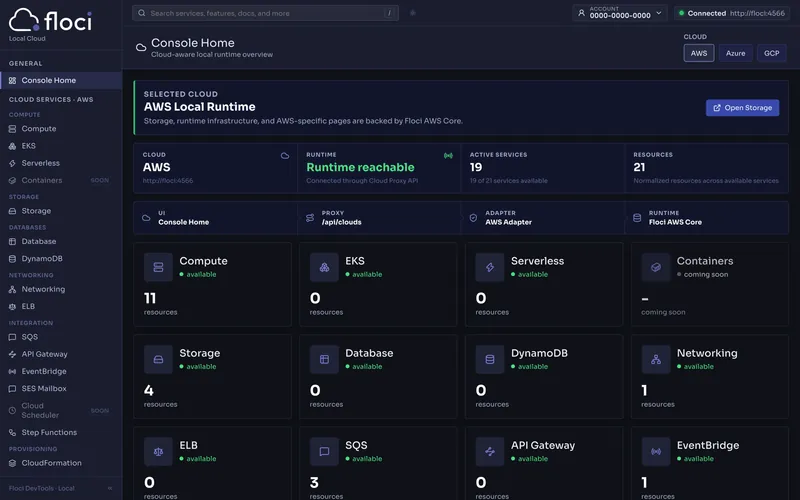Click the Networking card title
Viewport: 800px width, 500px height.
pos(707,353)
